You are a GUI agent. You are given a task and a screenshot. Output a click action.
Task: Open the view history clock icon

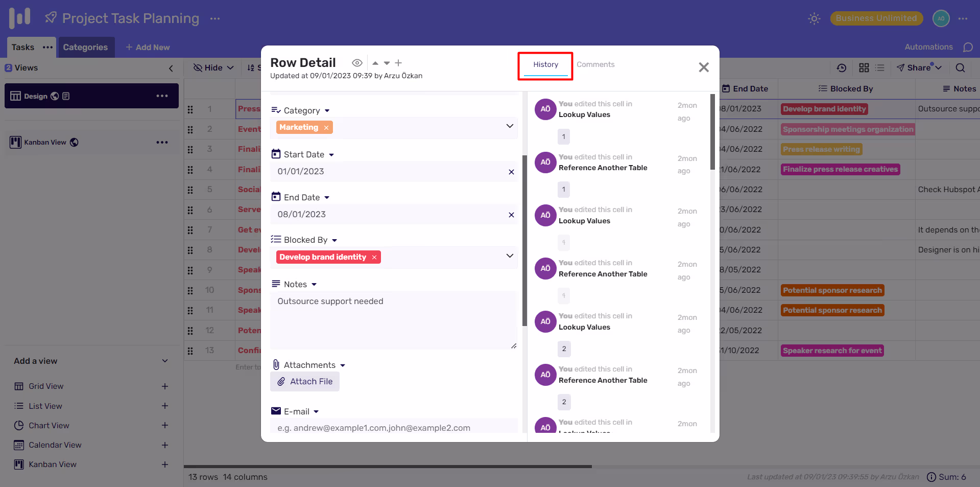(x=842, y=67)
